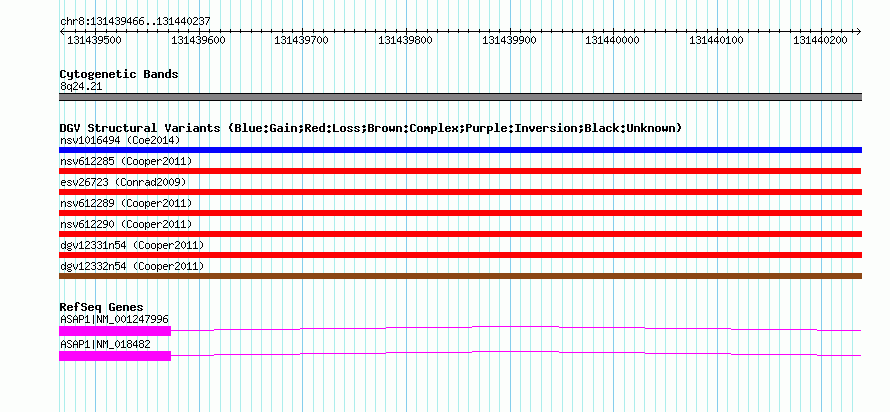Screen dimensions: 890x412
Task: Open variant label esv26723 (Conrad2009)
Action: click(x=123, y=182)
